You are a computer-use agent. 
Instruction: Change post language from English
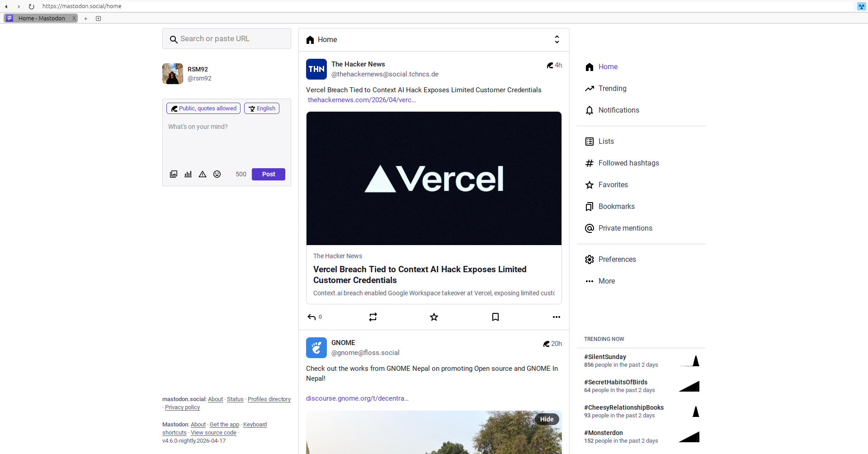(262, 109)
